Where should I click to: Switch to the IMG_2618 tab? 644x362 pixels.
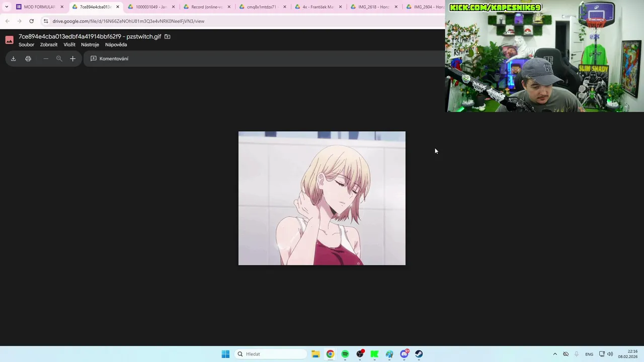(373, 7)
